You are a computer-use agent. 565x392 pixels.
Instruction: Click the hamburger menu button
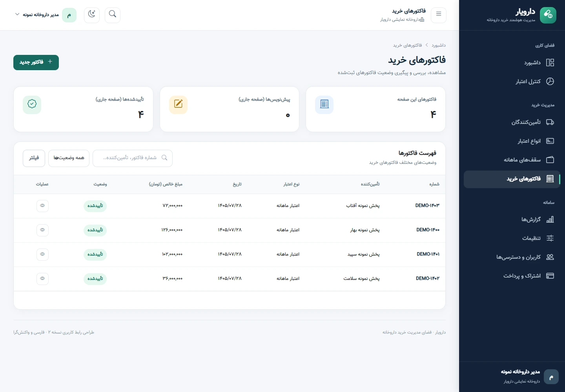click(x=439, y=15)
